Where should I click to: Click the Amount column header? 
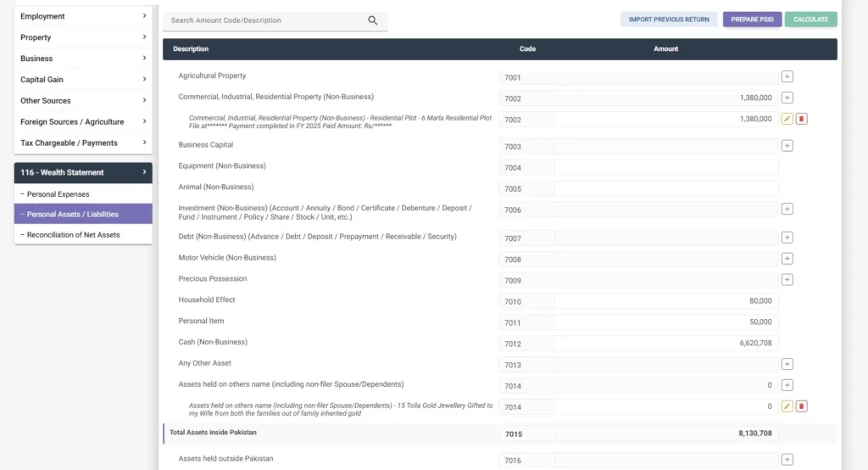[665, 48]
